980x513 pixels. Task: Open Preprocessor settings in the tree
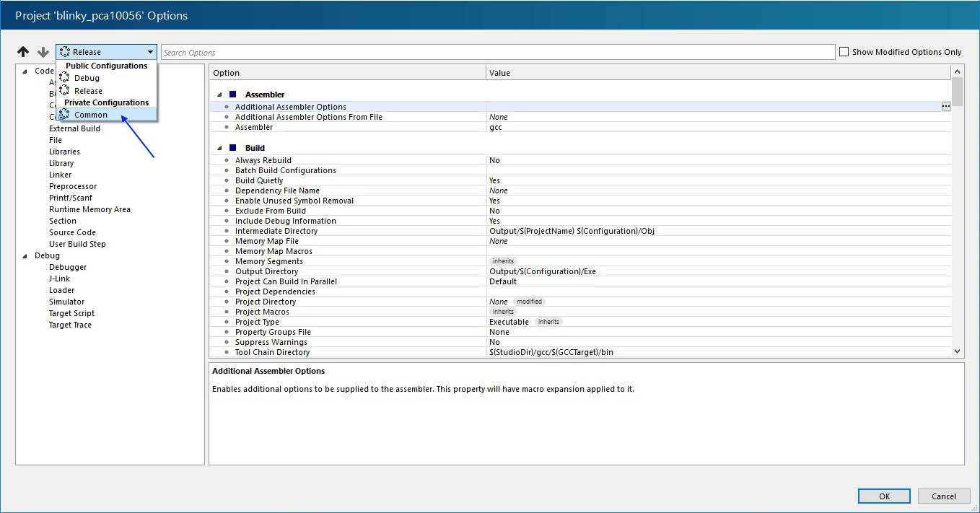pos(72,186)
